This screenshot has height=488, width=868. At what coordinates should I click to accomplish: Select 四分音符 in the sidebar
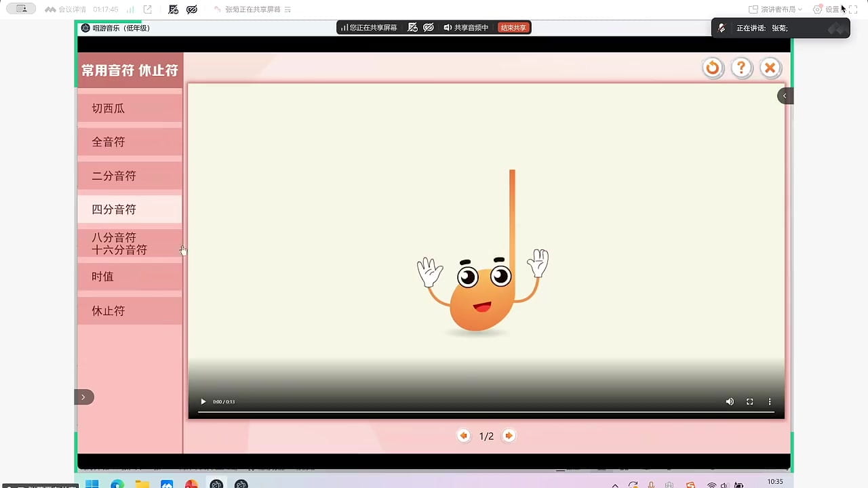tap(130, 209)
